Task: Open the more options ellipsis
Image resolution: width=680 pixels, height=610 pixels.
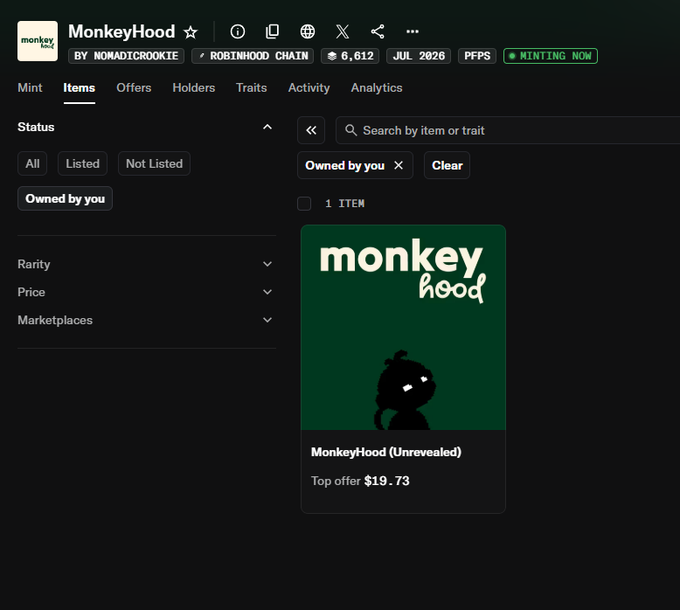Action: pyautogui.click(x=412, y=31)
